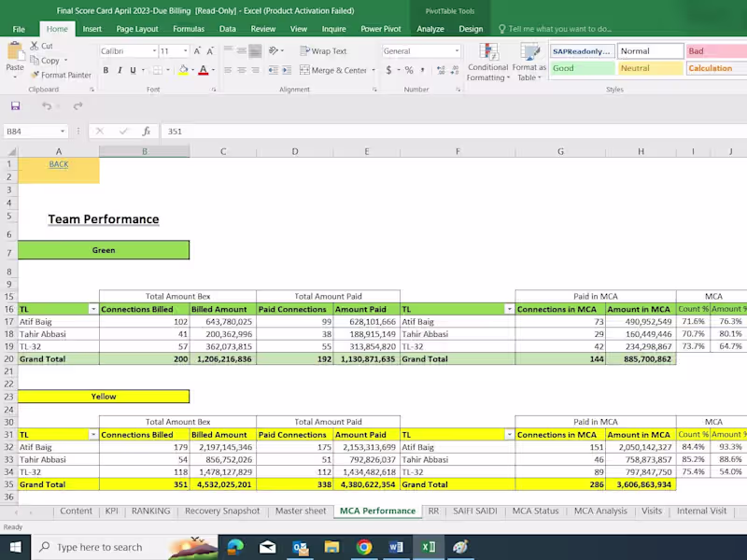This screenshot has width=747, height=560.
Task: Open the TL filter dropdown in Green table
Action: [x=92, y=309]
